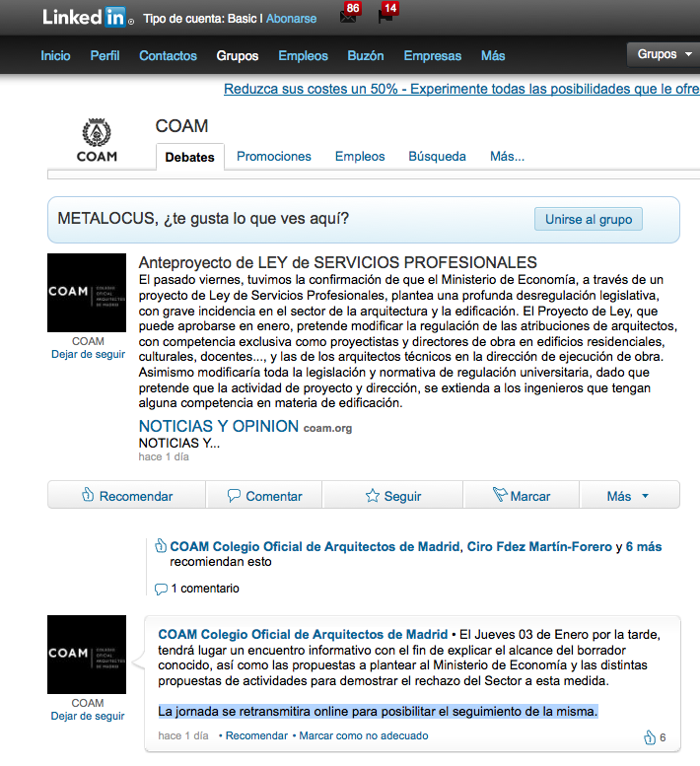Expand the Grupos search category dropdown

point(664,54)
